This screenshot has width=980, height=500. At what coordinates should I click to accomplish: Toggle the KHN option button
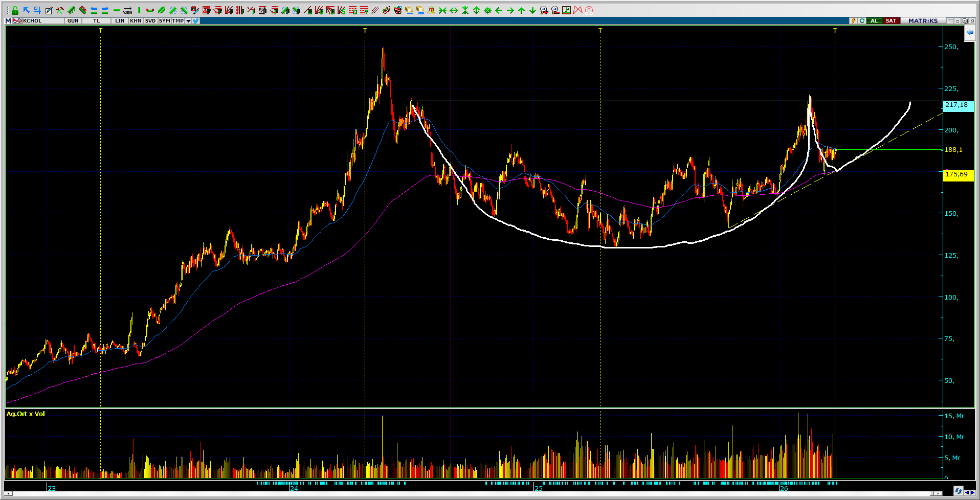[x=135, y=21]
